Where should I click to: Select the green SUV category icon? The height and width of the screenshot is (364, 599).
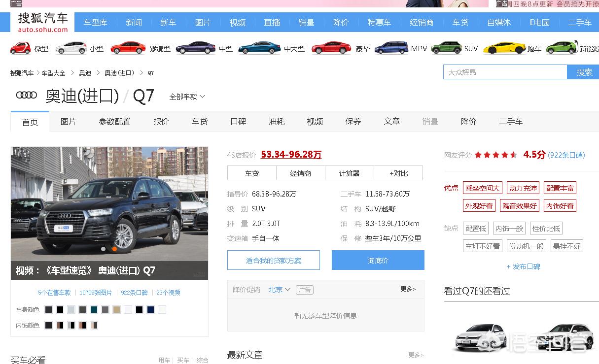coord(446,48)
